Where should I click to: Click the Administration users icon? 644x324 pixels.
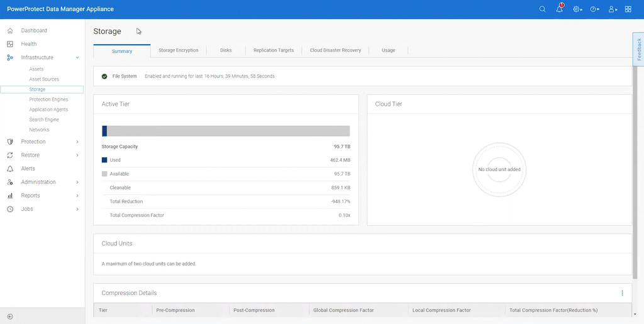[10, 182]
